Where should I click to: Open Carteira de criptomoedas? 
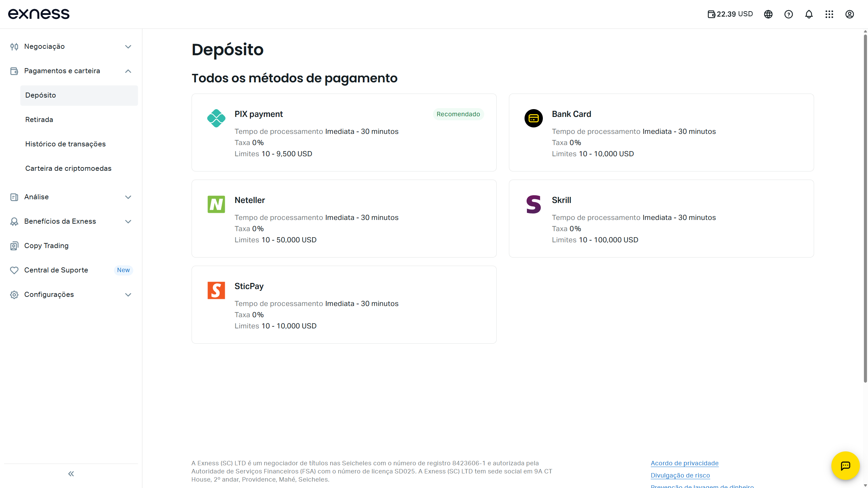[79, 169]
